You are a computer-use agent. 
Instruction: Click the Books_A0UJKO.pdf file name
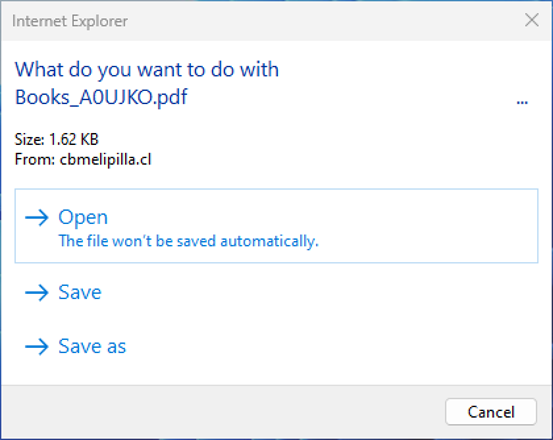click(x=101, y=97)
